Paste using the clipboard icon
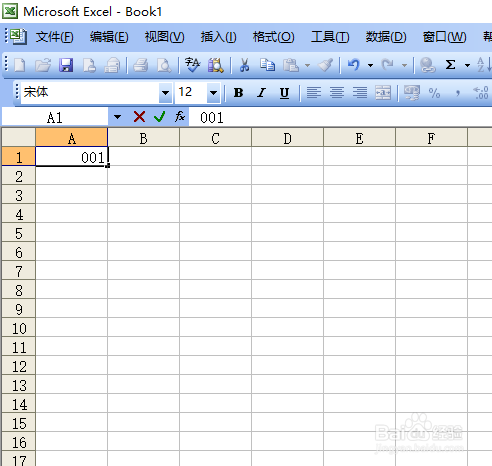The width and height of the screenshot is (492, 466). click(x=291, y=65)
